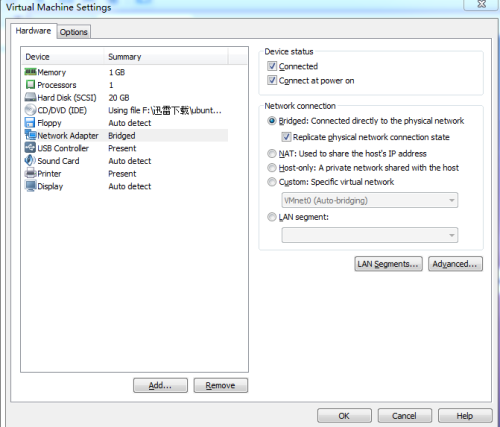Image resolution: width=500 pixels, height=427 pixels.
Task: Open Advanced... network settings
Action: tap(455, 264)
